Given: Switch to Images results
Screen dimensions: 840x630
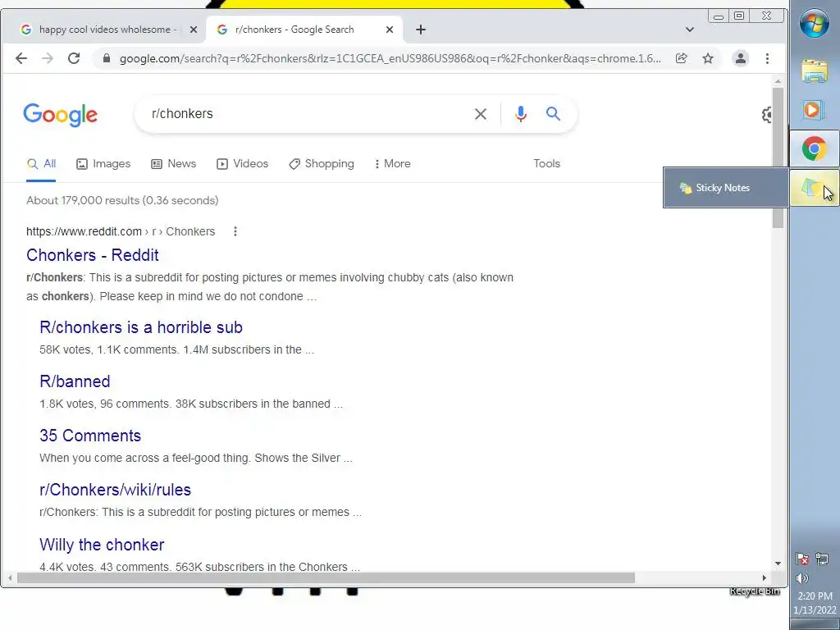Looking at the screenshot, I should pos(103,164).
